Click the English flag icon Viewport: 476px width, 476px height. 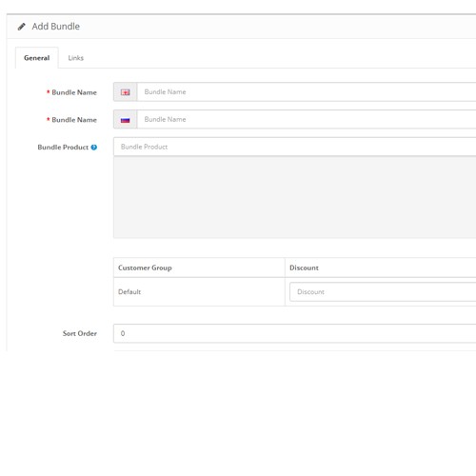126,92
